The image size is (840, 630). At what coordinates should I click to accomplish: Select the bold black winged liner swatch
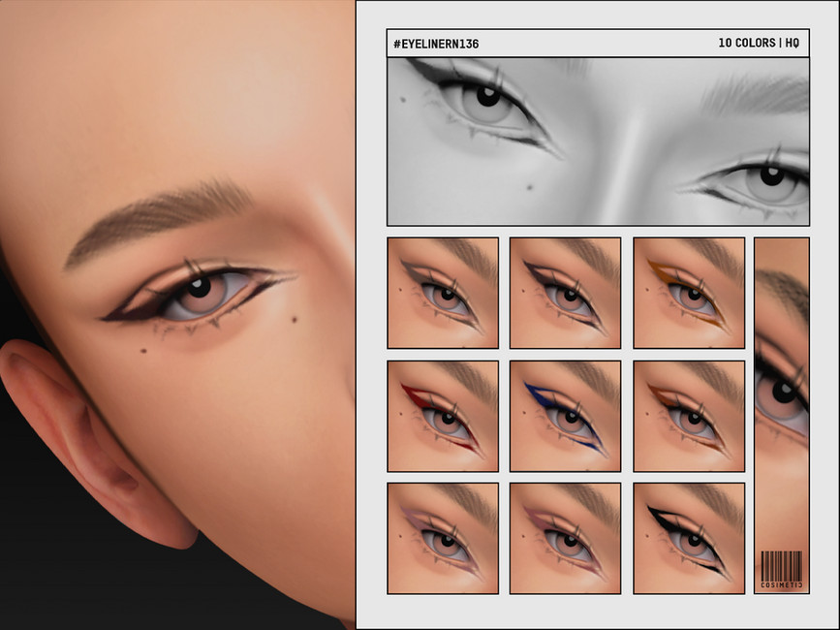(690, 538)
